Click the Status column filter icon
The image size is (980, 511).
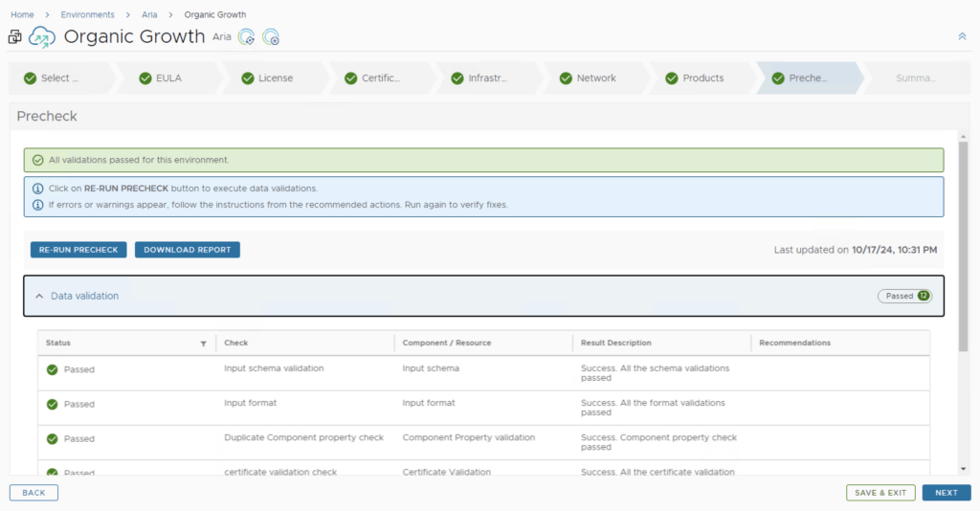(203, 343)
